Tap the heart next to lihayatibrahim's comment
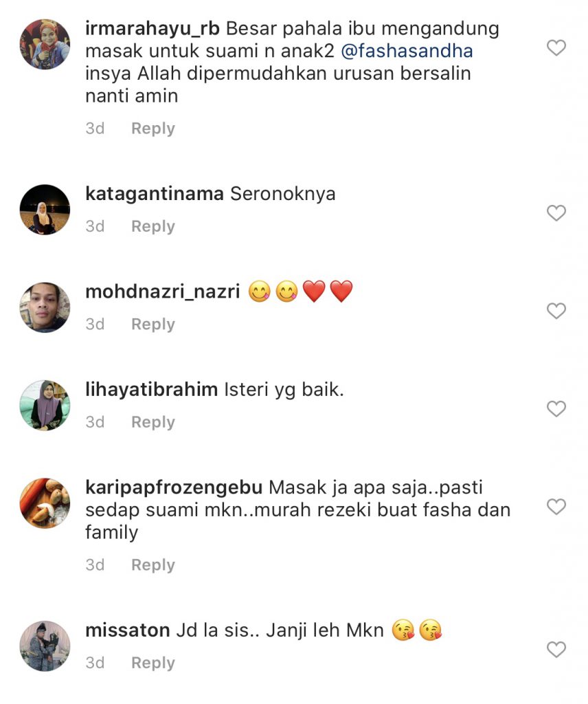Screen dimensions: 588x704 click(x=556, y=408)
